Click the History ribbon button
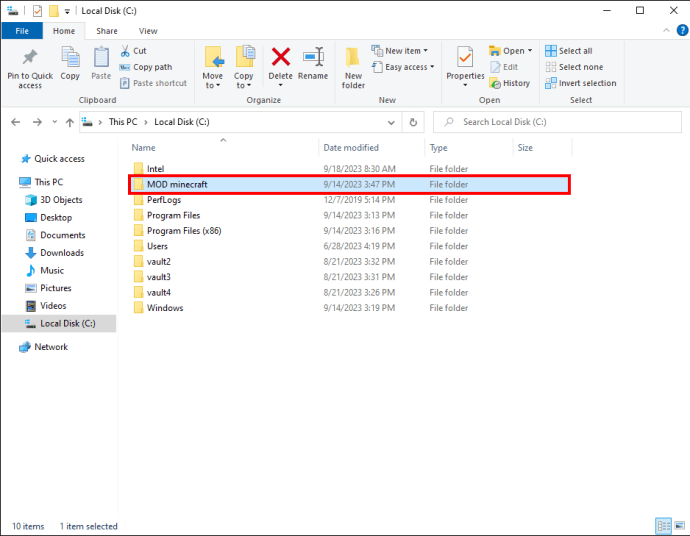690x536 pixels. pos(510,83)
